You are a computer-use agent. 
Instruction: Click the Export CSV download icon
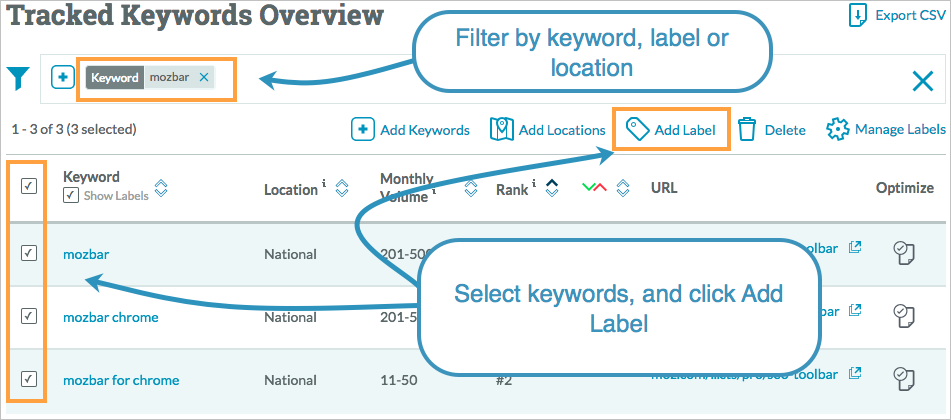tap(858, 16)
